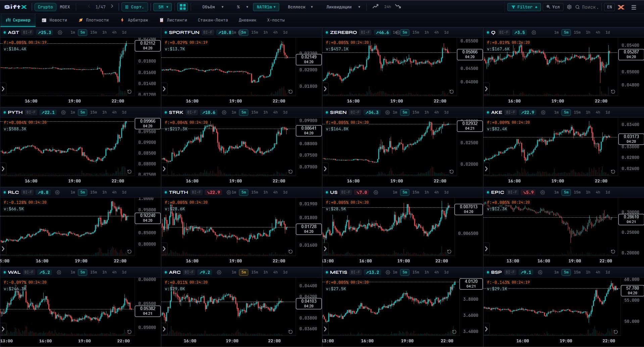This screenshot has width=644, height=347.
Task: Switch the SPORTFUN chart to 1h timeframe
Action: pyautogui.click(x=265, y=33)
